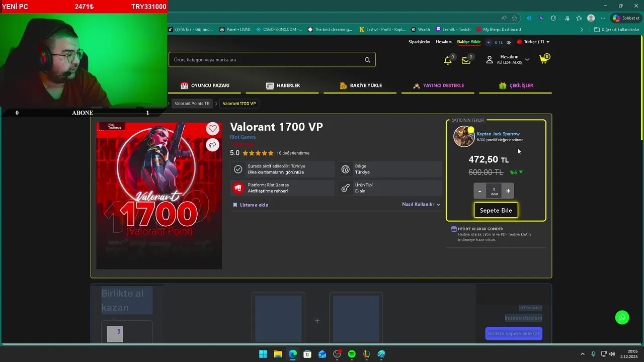This screenshot has height=362, width=644.
Task: Open the My Blerps Dashboard bookmark
Action: tap(498, 30)
